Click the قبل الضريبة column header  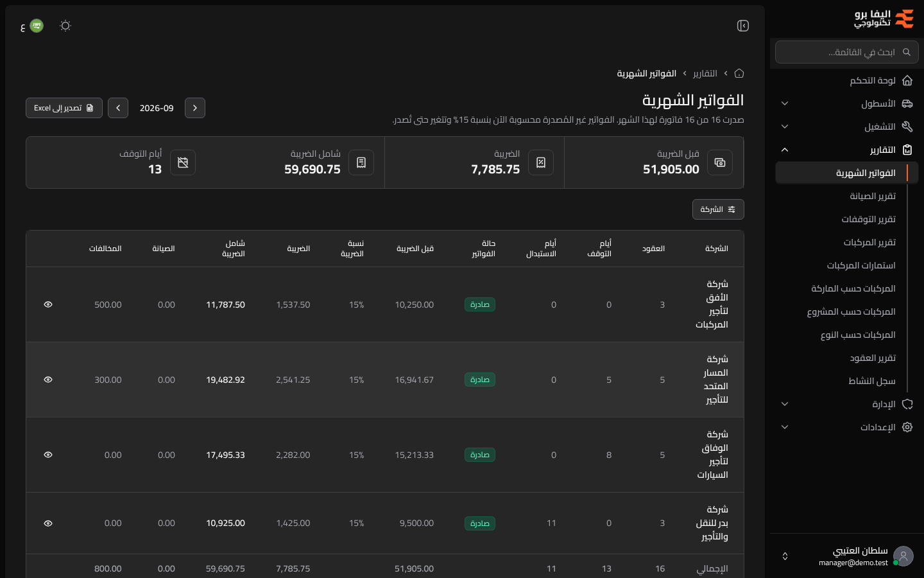(x=415, y=249)
